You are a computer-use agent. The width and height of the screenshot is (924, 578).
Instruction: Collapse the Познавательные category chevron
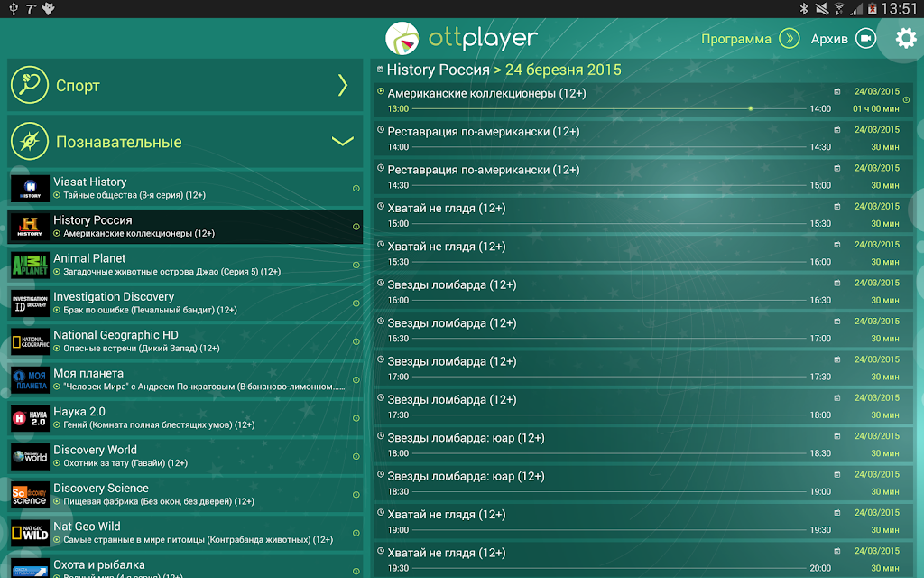point(342,142)
